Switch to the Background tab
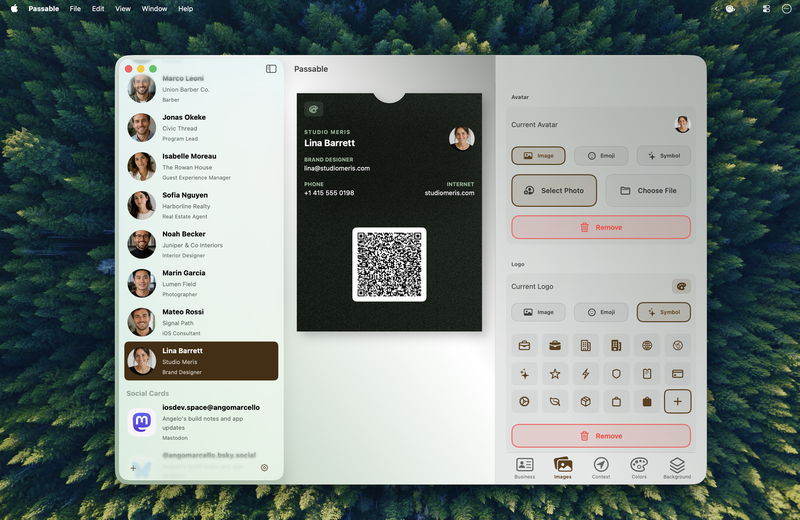Image resolution: width=800 pixels, height=520 pixels. pos(677,468)
